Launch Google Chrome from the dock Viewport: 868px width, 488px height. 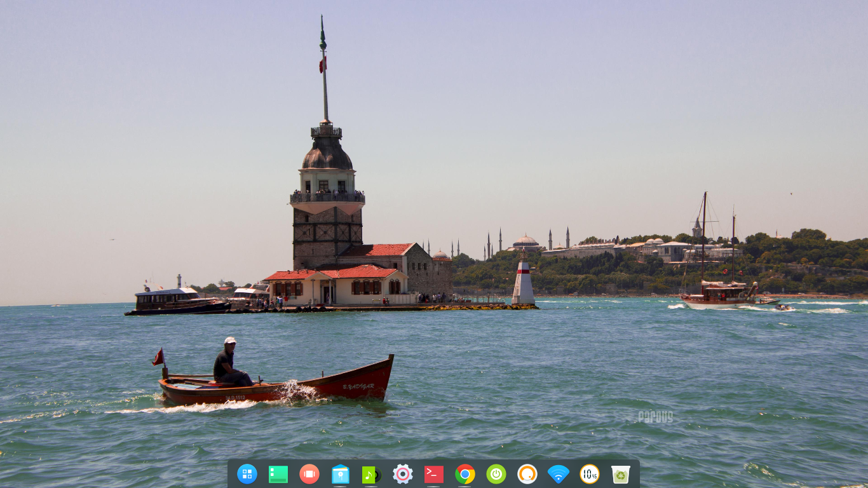coord(465,474)
